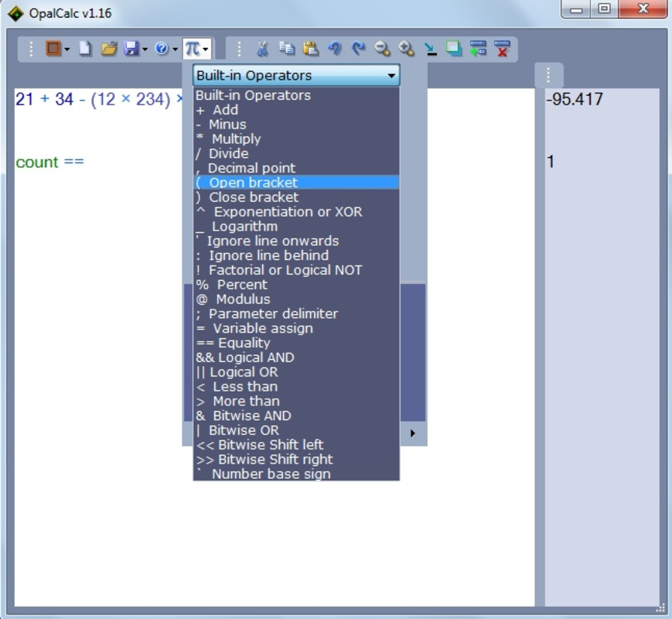Click the result value 1
Screen dimensions: 672x619
[x=551, y=162]
